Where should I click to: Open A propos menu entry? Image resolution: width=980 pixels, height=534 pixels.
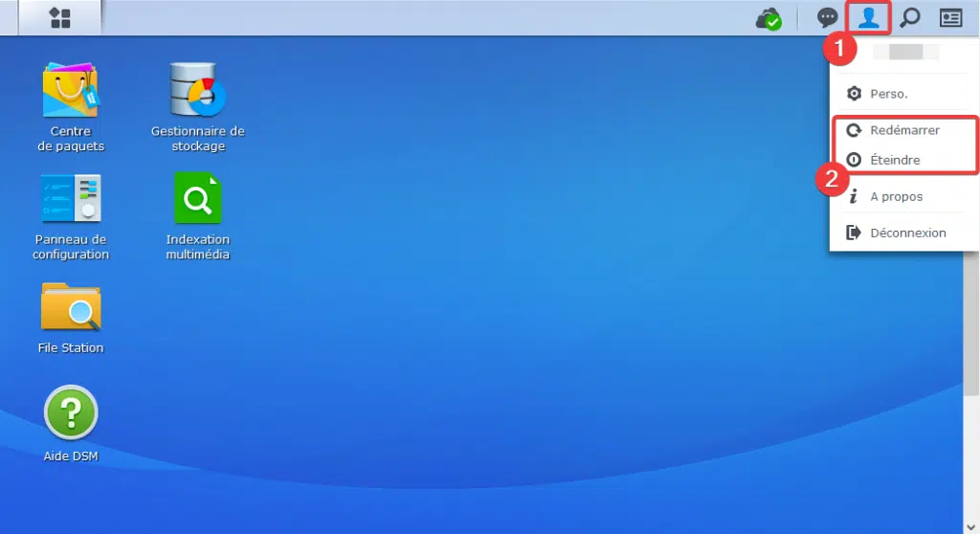(x=903, y=196)
